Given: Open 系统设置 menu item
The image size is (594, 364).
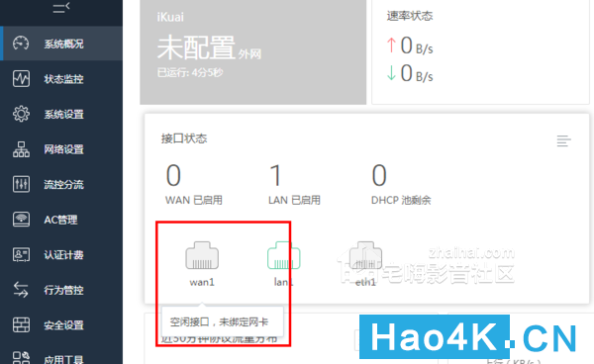Looking at the screenshot, I should 61,114.
